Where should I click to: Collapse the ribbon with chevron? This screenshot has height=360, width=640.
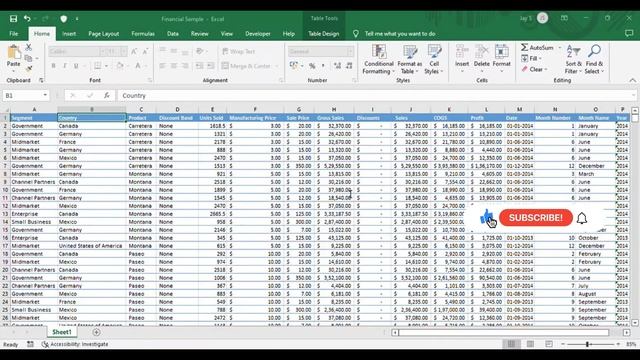632,80
